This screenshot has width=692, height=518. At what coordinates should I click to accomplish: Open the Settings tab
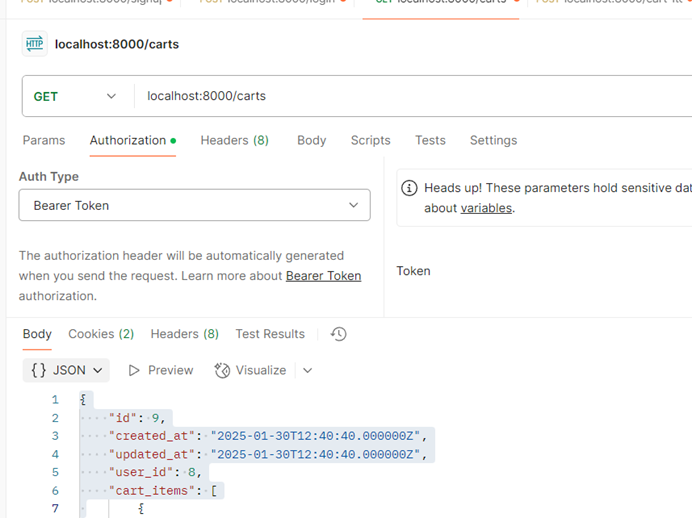pyautogui.click(x=493, y=140)
